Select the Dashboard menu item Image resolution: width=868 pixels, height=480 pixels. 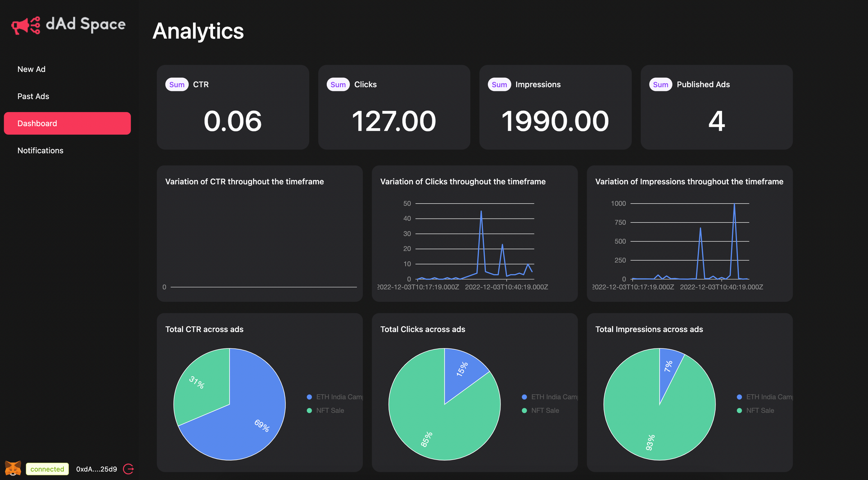67,124
